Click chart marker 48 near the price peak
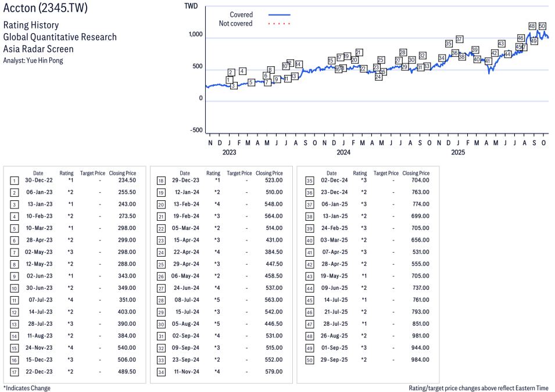 coord(532,26)
